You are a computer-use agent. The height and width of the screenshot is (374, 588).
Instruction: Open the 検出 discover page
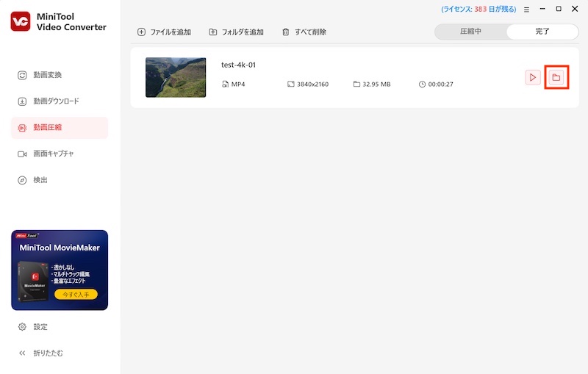[x=40, y=180]
